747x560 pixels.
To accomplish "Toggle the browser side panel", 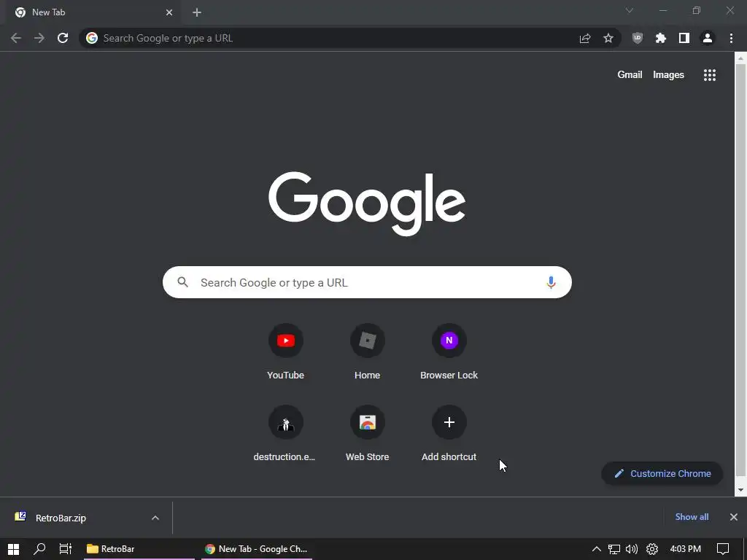I will 684,38.
